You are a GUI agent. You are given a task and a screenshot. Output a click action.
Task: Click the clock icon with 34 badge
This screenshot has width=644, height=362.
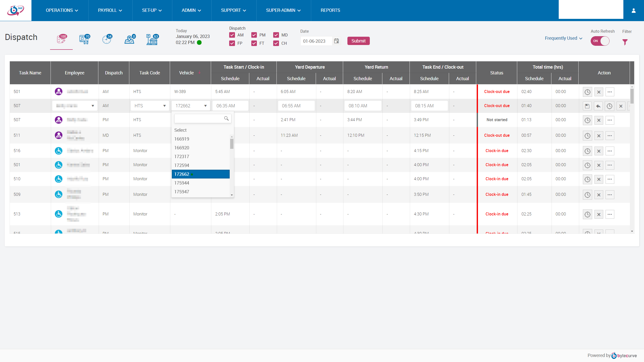click(107, 39)
